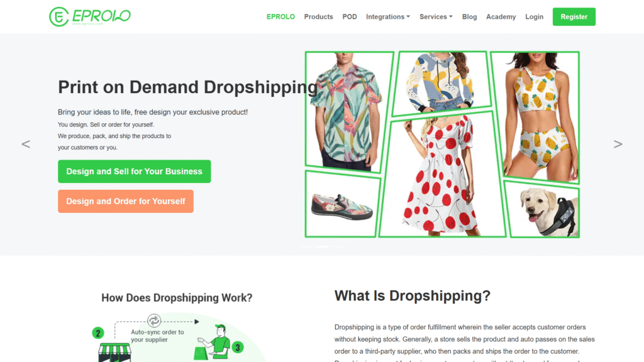Click the Login link
The width and height of the screenshot is (644, 362).
coord(534,17)
